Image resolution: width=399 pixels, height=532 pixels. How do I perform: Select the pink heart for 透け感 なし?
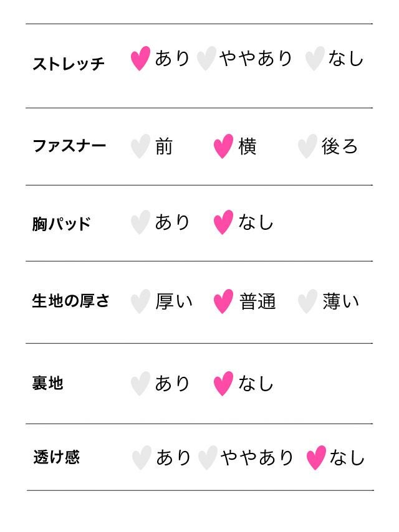point(316,458)
